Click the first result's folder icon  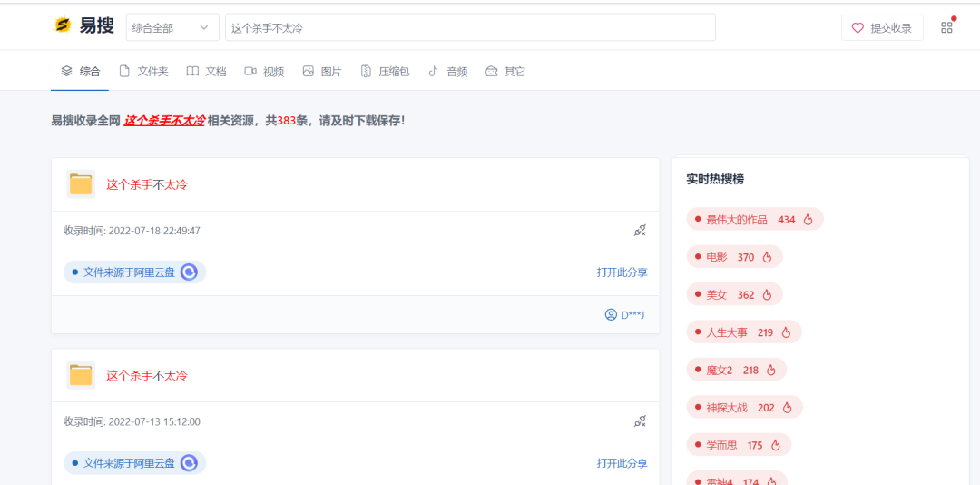pyautogui.click(x=81, y=184)
